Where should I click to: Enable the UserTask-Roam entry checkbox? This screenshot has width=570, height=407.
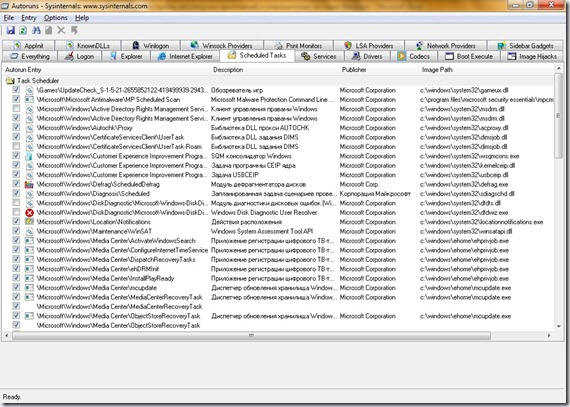[16, 146]
